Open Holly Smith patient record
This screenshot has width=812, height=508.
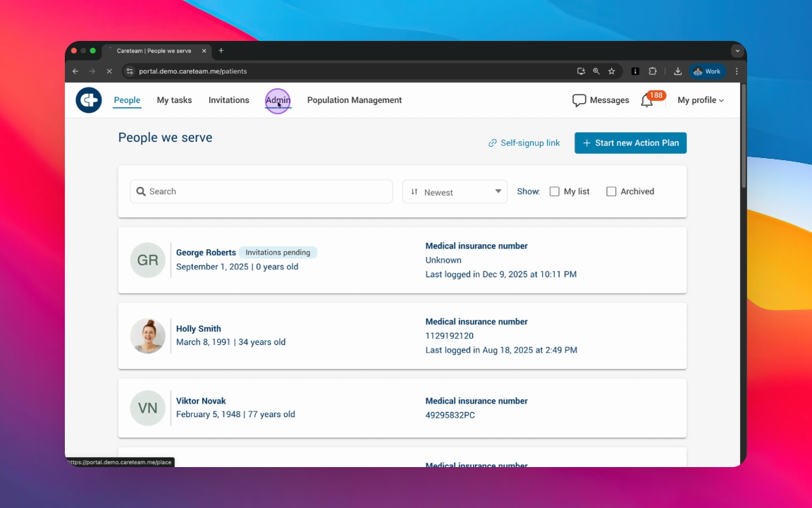pos(402,336)
